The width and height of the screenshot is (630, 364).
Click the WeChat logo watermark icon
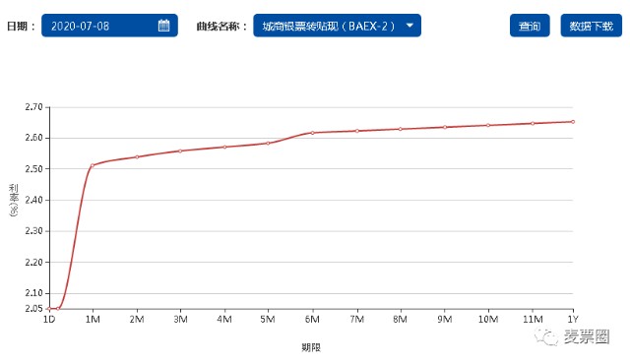click(x=546, y=336)
